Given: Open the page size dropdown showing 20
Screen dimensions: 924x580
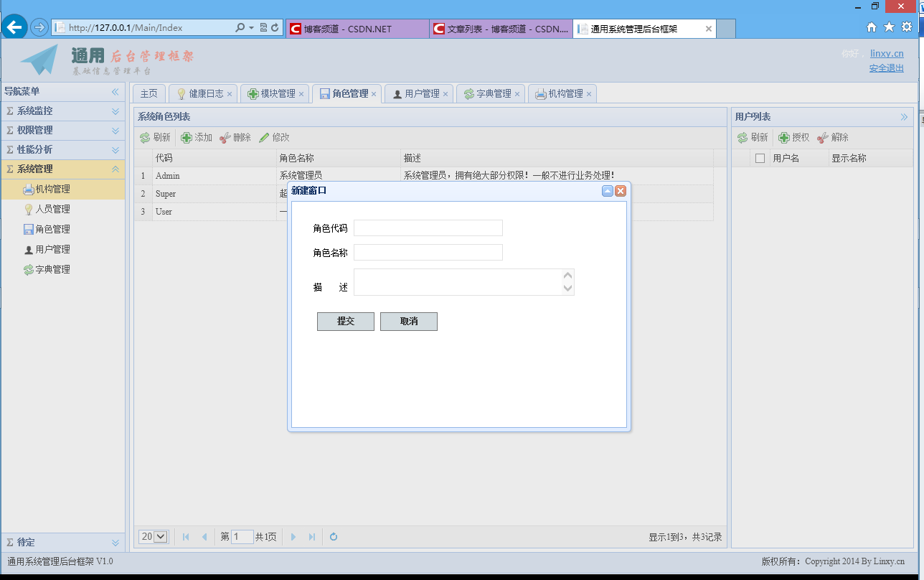Looking at the screenshot, I should tap(154, 537).
